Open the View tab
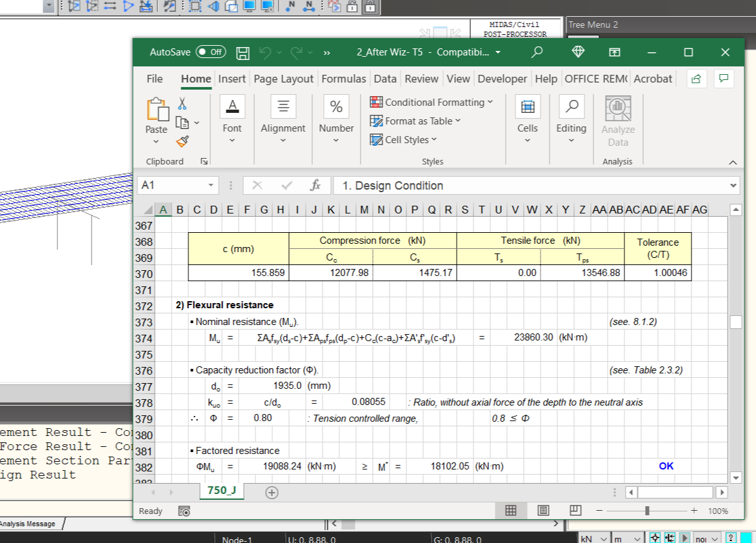This screenshot has width=756, height=543. [458, 79]
